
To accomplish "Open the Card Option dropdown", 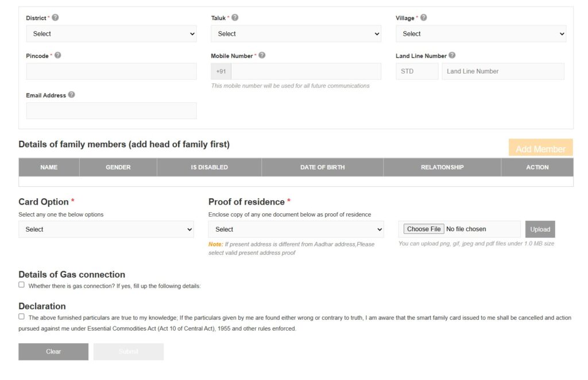I will [106, 229].
